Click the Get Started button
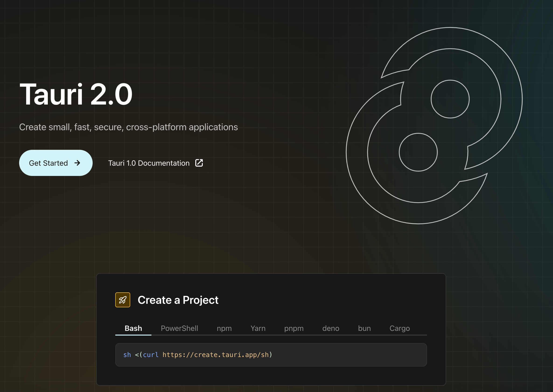The image size is (553, 392). coord(56,163)
